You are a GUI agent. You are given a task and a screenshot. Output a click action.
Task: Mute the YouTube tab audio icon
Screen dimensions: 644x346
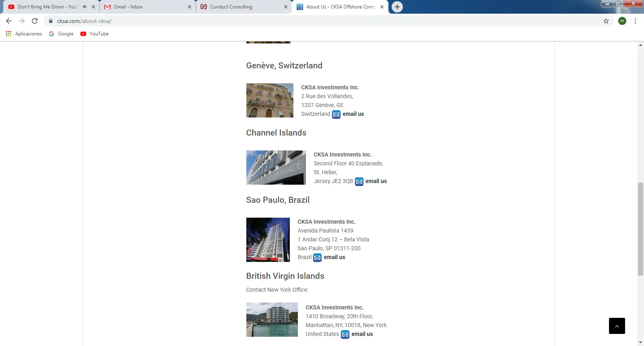[x=85, y=7]
